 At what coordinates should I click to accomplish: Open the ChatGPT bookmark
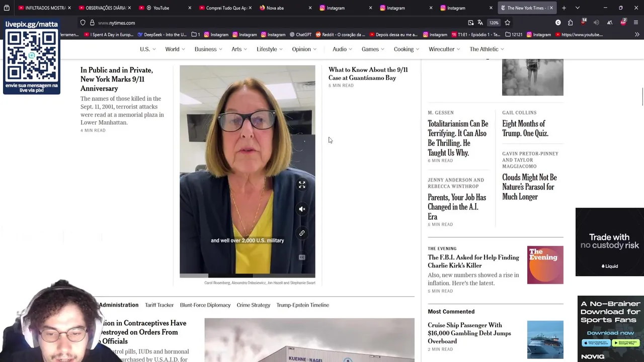[300, 35]
